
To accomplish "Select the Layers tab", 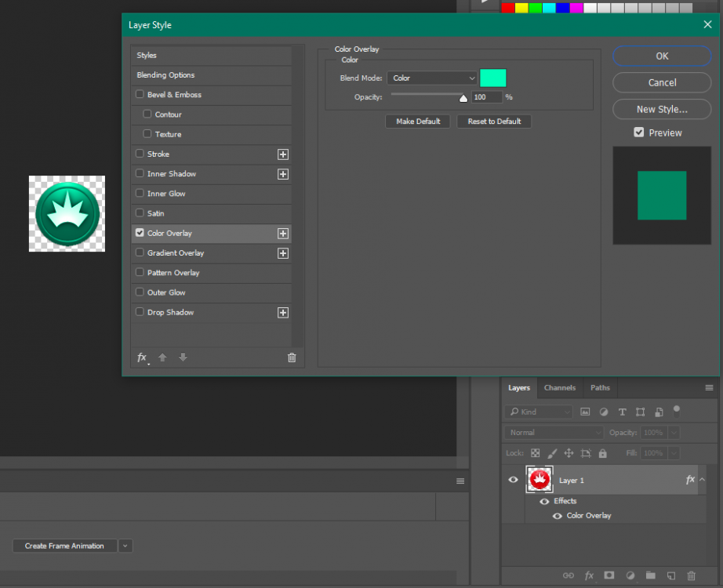I will [x=519, y=388].
